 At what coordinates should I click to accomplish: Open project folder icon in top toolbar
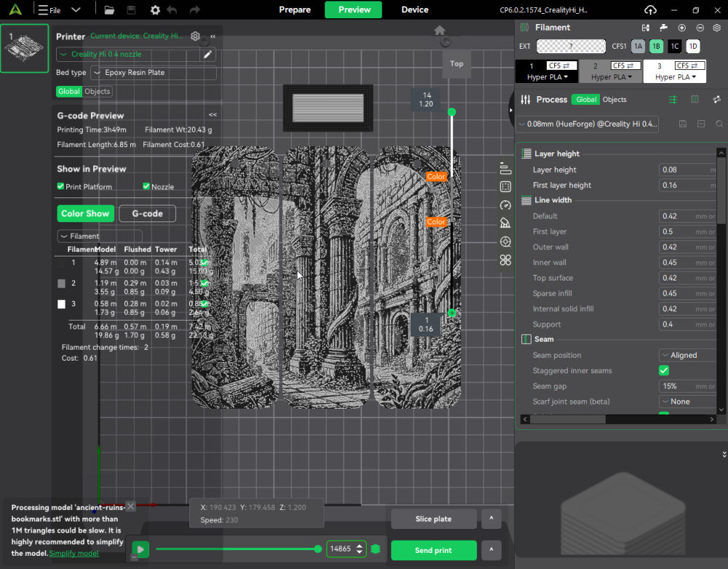click(x=109, y=9)
